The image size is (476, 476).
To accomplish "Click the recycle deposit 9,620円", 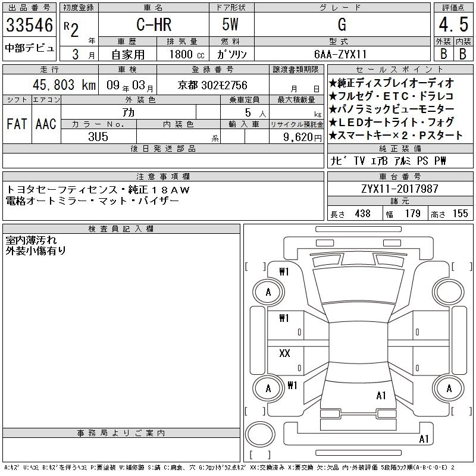I will coord(302,137).
